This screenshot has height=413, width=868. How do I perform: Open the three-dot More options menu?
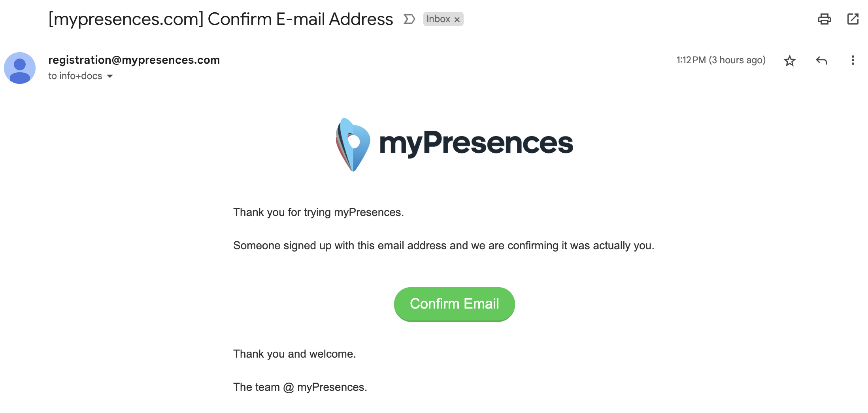point(853,60)
